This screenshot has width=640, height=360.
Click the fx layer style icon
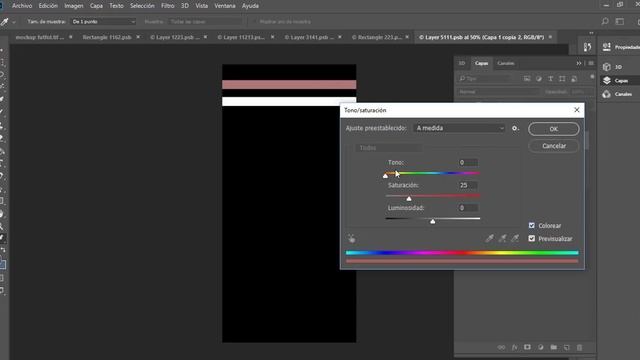coord(514,347)
